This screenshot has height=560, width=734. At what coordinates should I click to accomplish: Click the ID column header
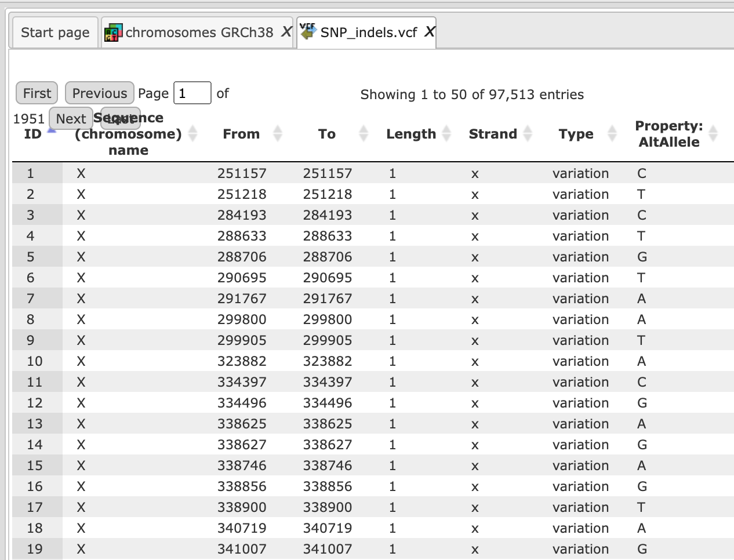[32, 134]
